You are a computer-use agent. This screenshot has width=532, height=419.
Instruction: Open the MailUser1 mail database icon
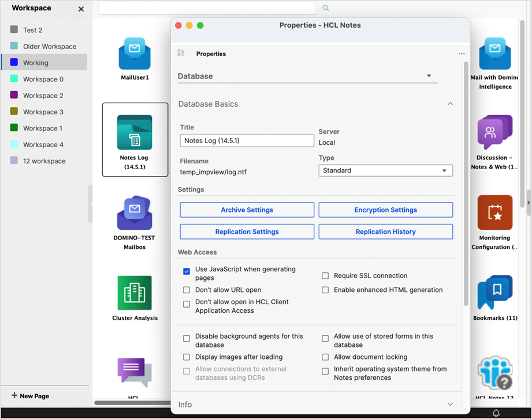coord(135,55)
